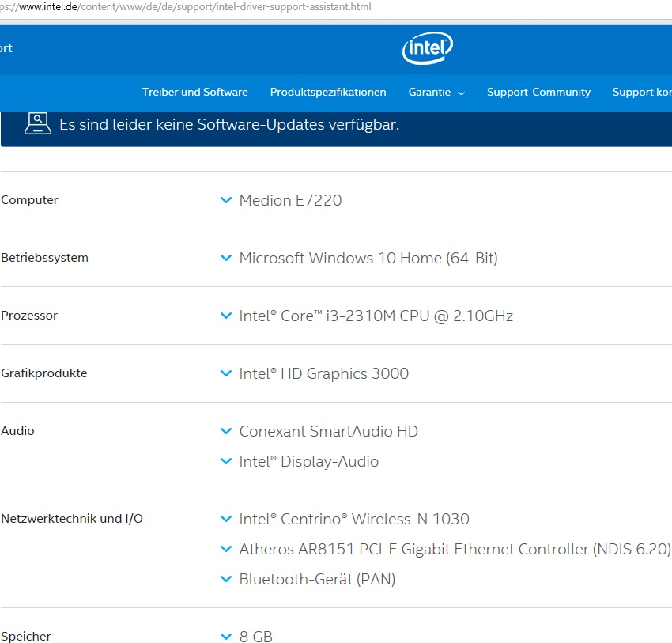Click the Support kontaktieren nav link
The height and width of the screenshot is (643, 672).
coord(641,92)
